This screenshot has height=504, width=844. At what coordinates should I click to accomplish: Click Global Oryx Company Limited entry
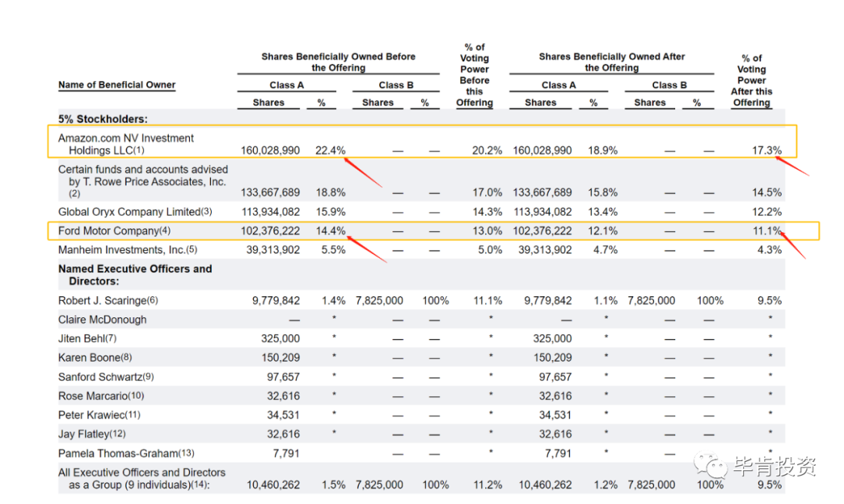pyautogui.click(x=135, y=212)
